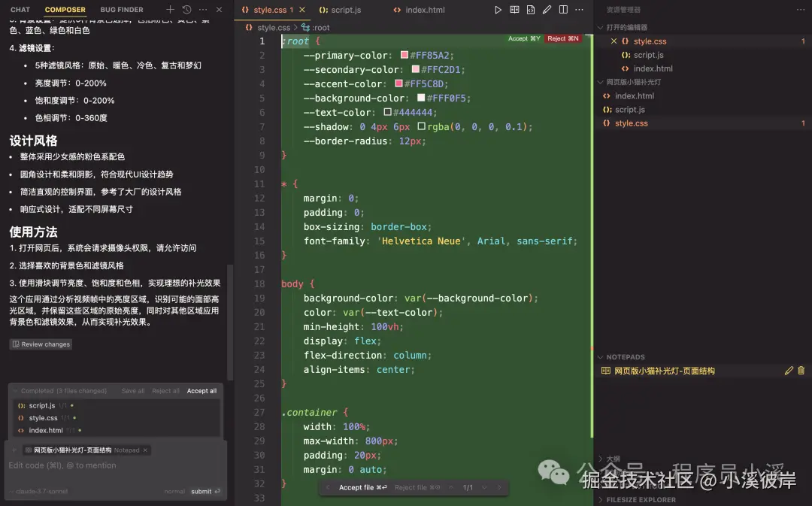Switch to the BUG FINDER tab
The height and width of the screenshot is (506, 812).
point(122,9)
